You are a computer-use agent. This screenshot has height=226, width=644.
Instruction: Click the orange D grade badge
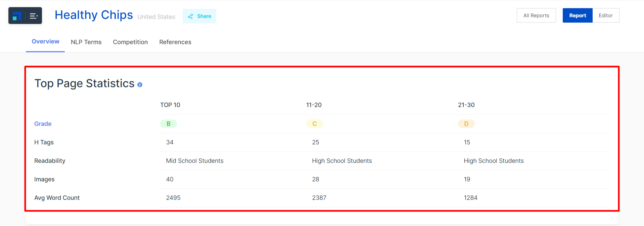pyautogui.click(x=466, y=124)
